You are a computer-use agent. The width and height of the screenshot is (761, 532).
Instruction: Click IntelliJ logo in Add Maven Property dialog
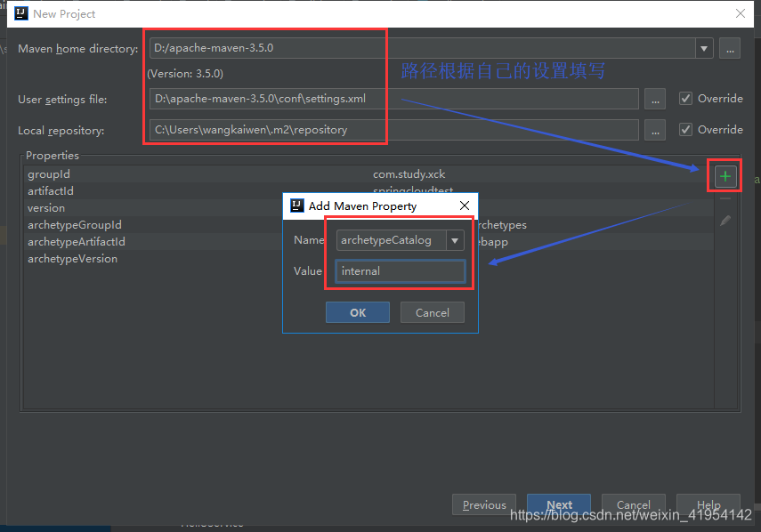point(296,206)
